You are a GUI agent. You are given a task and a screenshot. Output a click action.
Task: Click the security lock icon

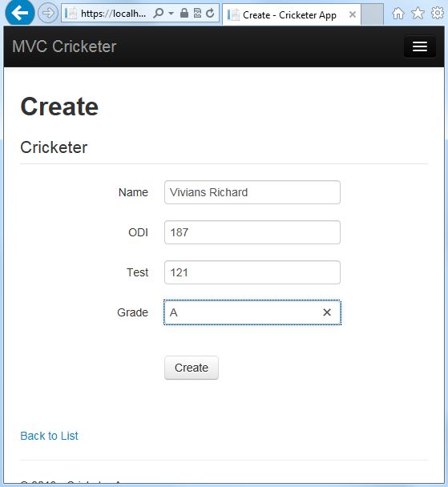pyautogui.click(x=184, y=13)
